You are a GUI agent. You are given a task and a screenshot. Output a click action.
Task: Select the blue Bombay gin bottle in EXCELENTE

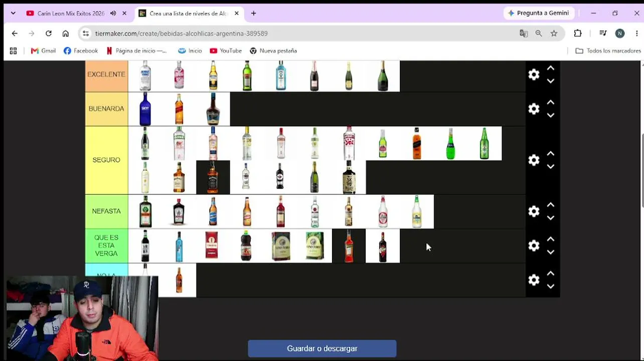point(281,75)
